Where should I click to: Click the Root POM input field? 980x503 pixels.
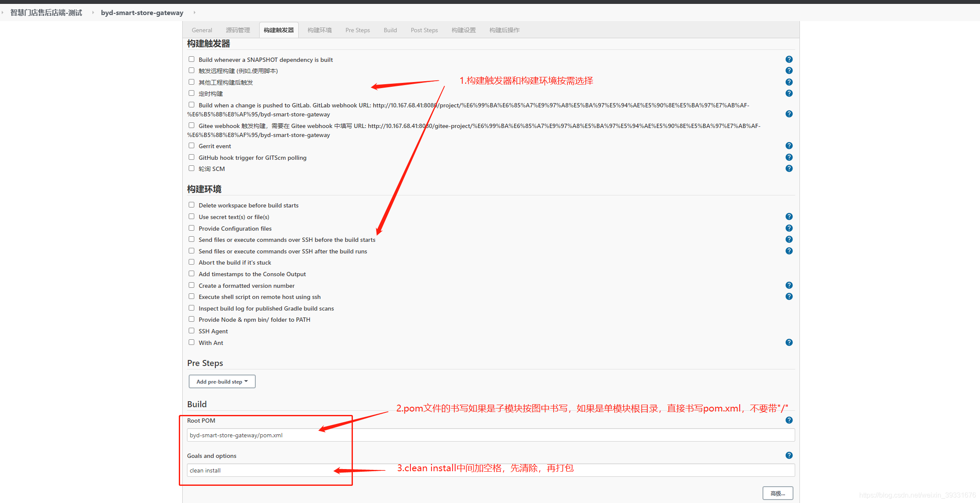click(x=490, y=435)
